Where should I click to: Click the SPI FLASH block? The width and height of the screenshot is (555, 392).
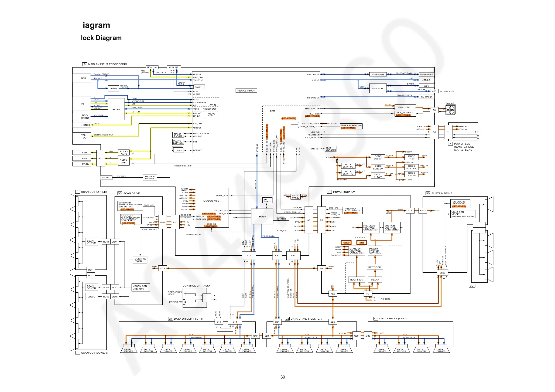tap(267, 200)
